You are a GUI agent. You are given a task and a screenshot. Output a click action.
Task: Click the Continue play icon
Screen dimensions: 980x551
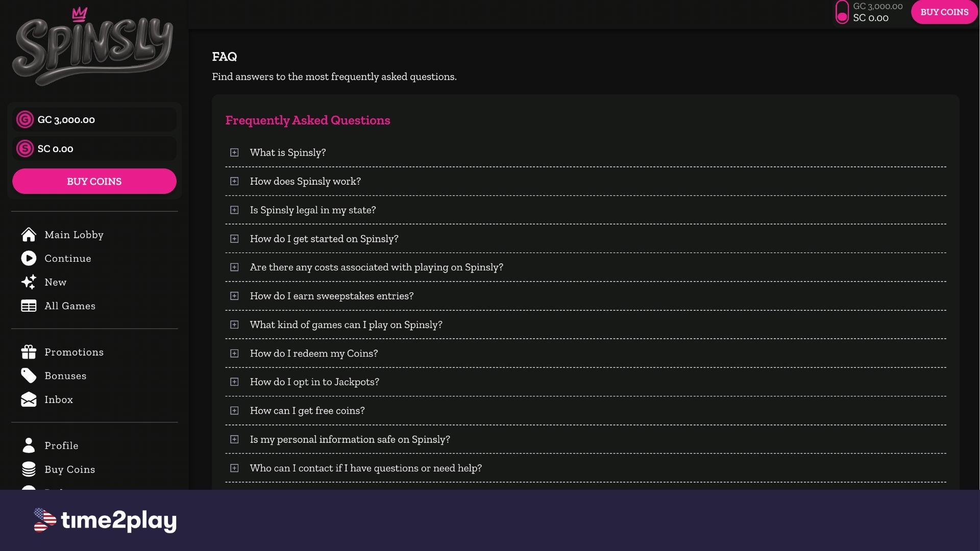pyautogui.click(x=29, y=258)
